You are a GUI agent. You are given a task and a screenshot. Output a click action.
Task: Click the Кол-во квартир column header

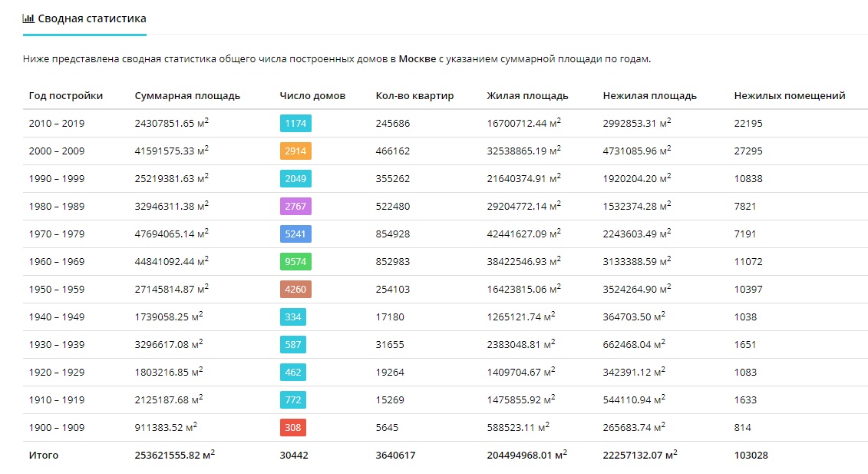point(414,95)
